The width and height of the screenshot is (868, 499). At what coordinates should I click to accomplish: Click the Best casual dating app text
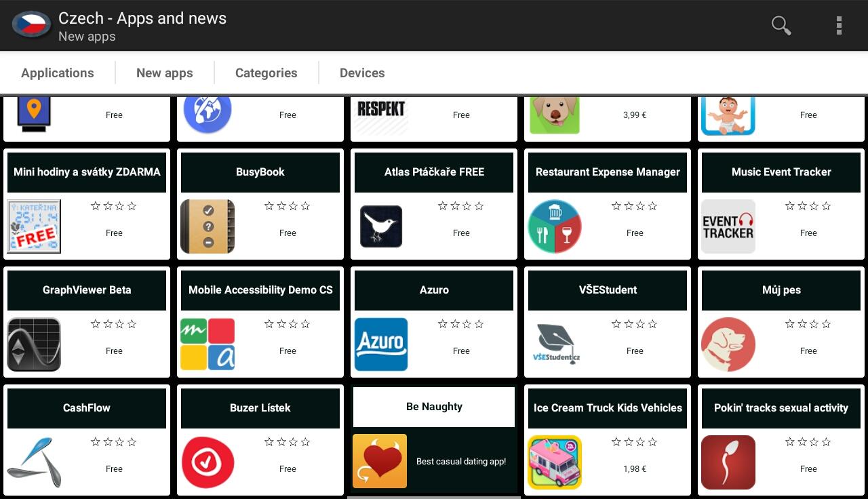click(461, 462)
